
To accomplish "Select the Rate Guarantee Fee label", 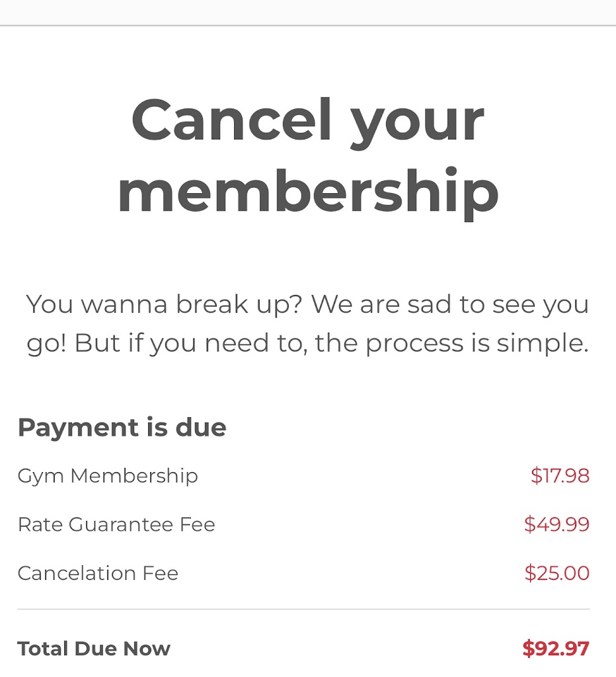I will (x=116, y=525).
